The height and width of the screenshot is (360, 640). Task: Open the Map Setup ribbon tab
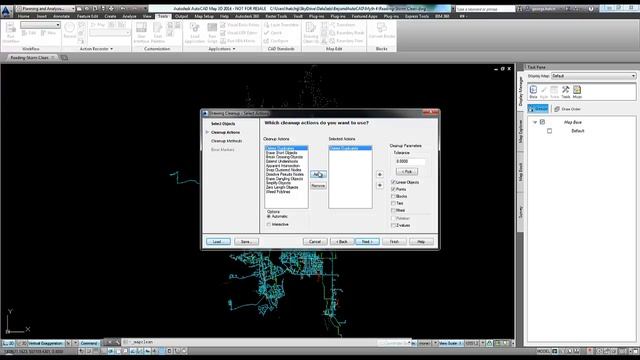204,16
